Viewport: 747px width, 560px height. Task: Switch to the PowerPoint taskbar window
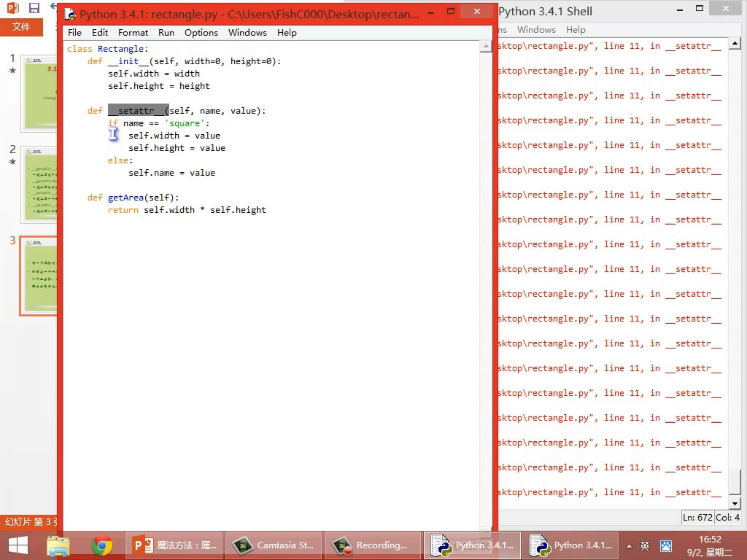tap(175, 545)
